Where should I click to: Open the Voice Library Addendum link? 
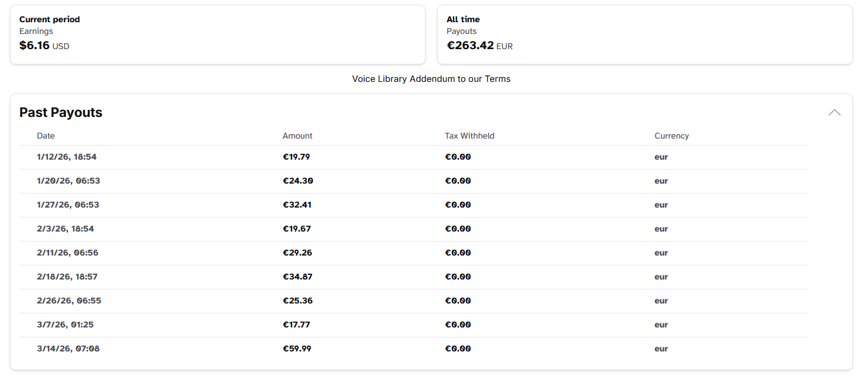[431, 78]
